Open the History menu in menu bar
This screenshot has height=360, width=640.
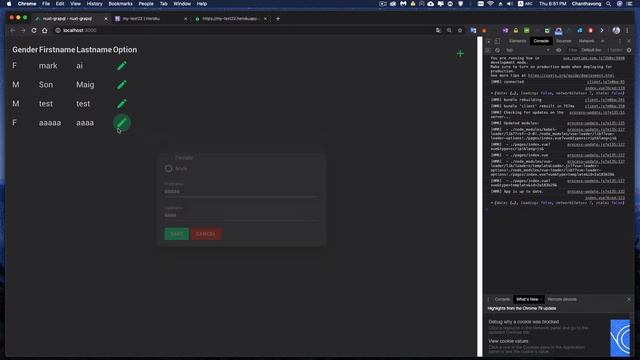(94, 4)
